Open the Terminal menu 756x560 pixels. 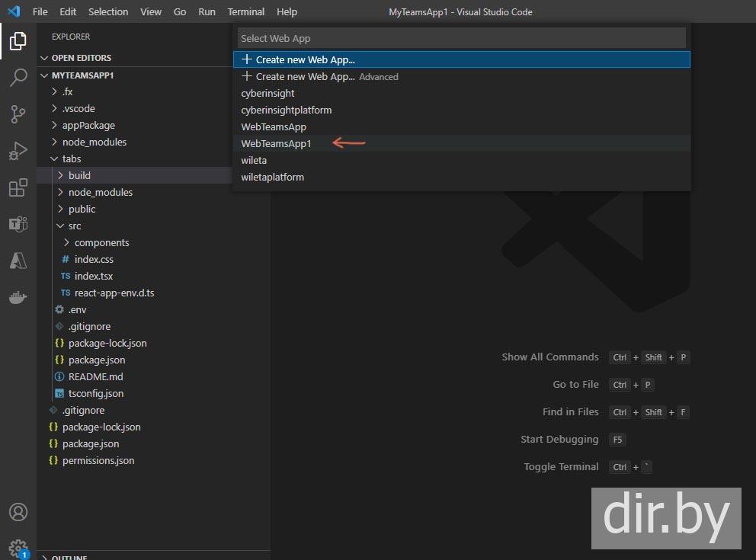(x=246, y=11)
